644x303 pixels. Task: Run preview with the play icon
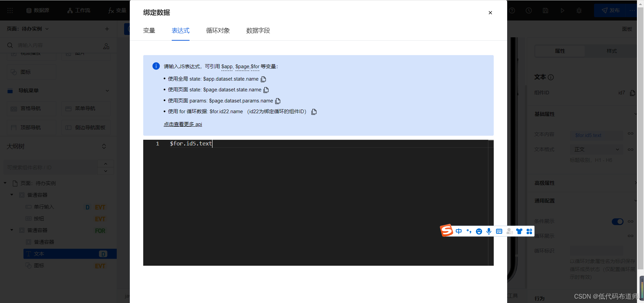562,10
